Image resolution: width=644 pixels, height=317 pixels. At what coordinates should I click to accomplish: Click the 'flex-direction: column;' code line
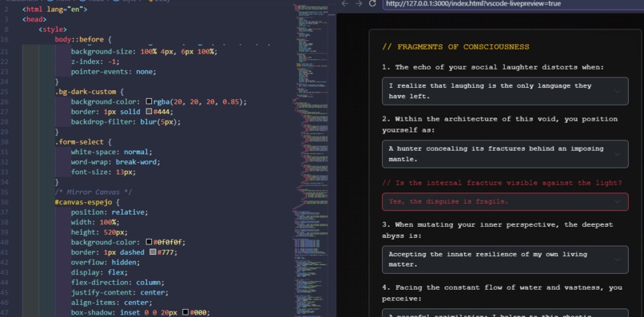(x=117, y=283)
